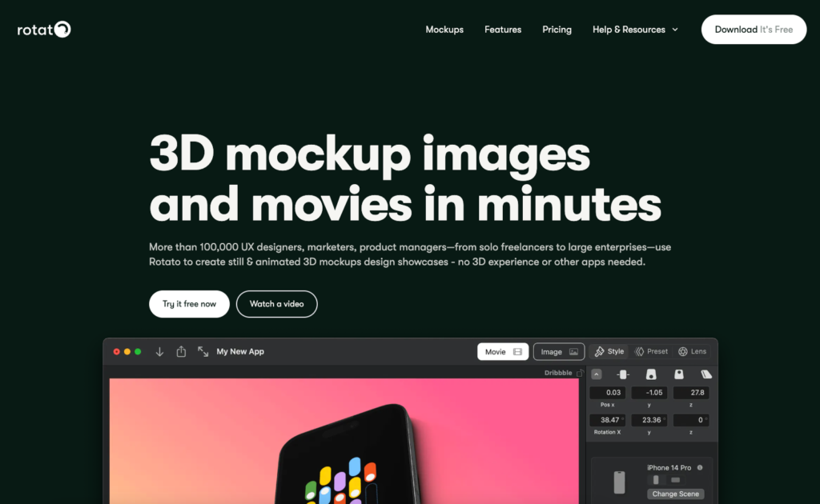Select landscape device orientation
Viewport: 820px width, 504px height.
[675, 480]
